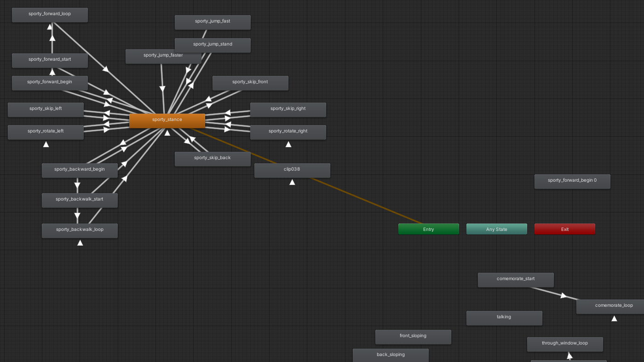644x362 pixels.
Task: Select the clip038 state node
Action: click(x=292, y=170)
